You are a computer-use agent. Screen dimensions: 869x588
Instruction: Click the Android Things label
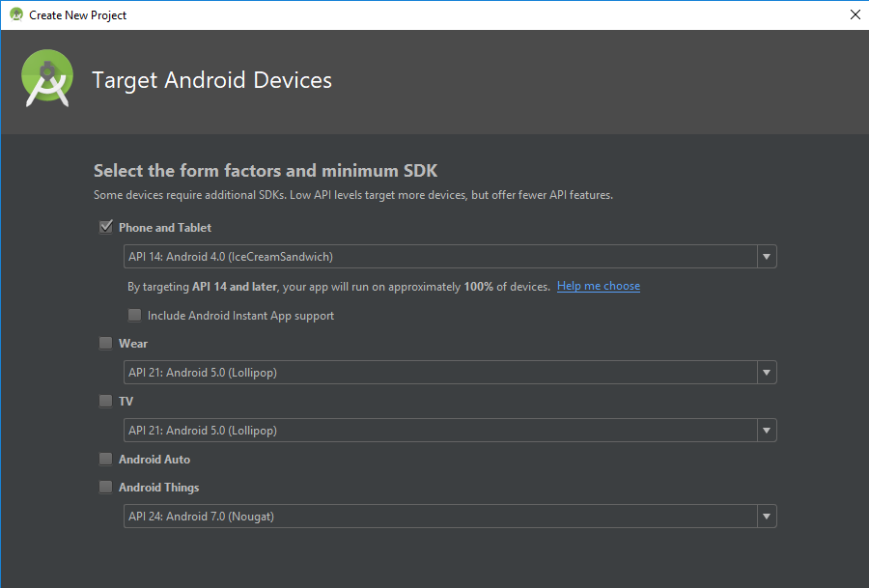158,488
